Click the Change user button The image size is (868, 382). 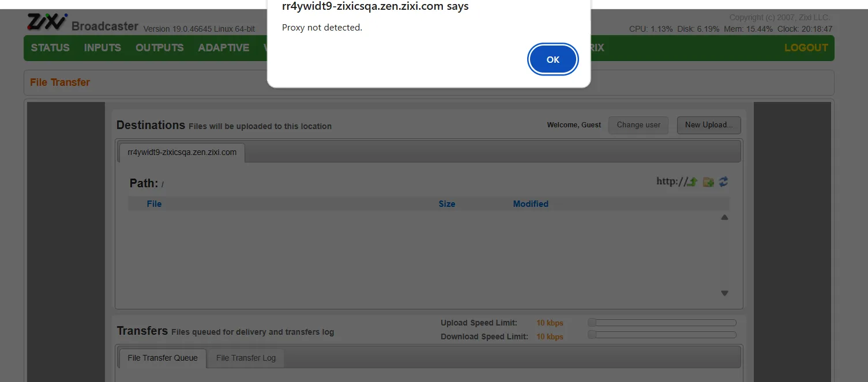[x=638, y=125]
